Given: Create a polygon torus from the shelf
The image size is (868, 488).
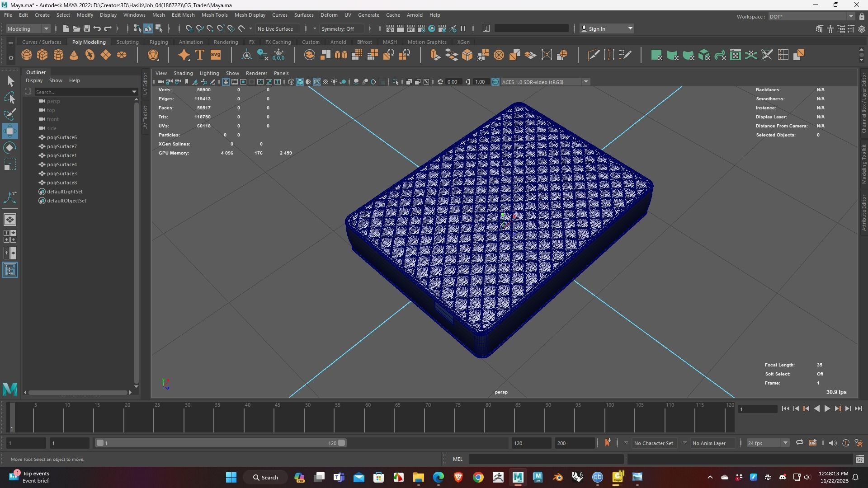Looking at the screenshot, I should pyautogui.click(x=90, y=55).
